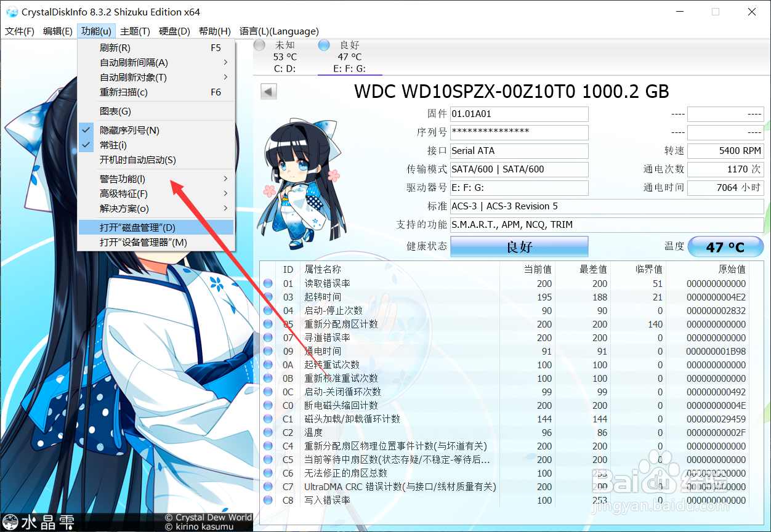
Task: Click the 转速 value 5400 RPM
Action: 725,151
